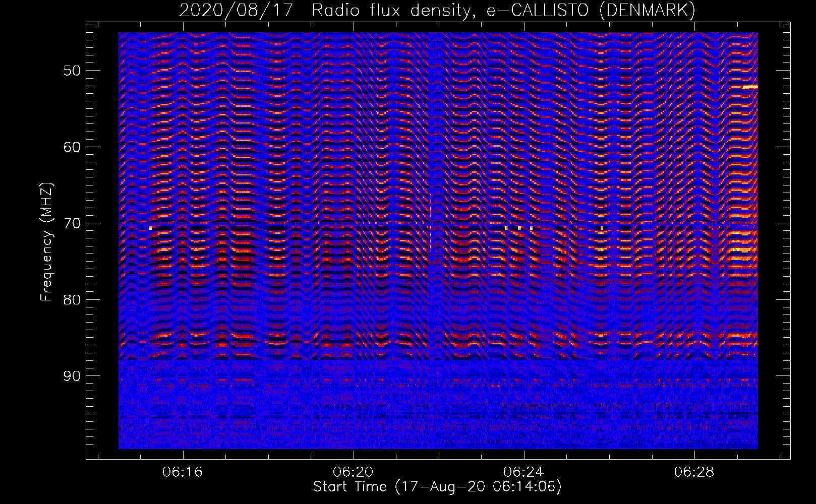Click the 06:16 time tick label
816x504 pixels.
(183, 472)
